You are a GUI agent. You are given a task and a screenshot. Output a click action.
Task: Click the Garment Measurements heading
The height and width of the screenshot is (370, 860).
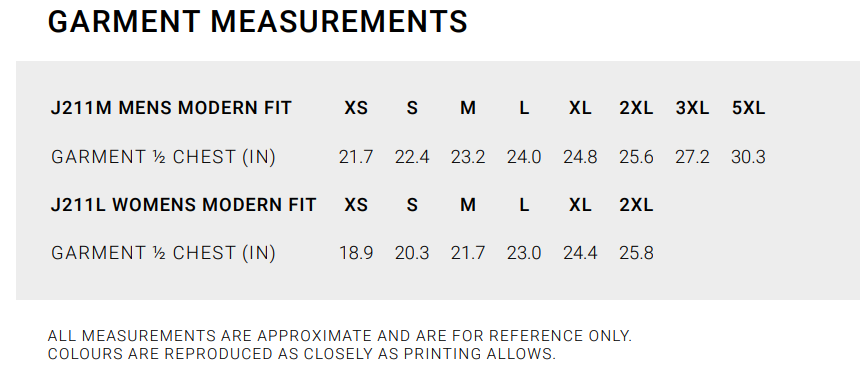coord(258,22)
